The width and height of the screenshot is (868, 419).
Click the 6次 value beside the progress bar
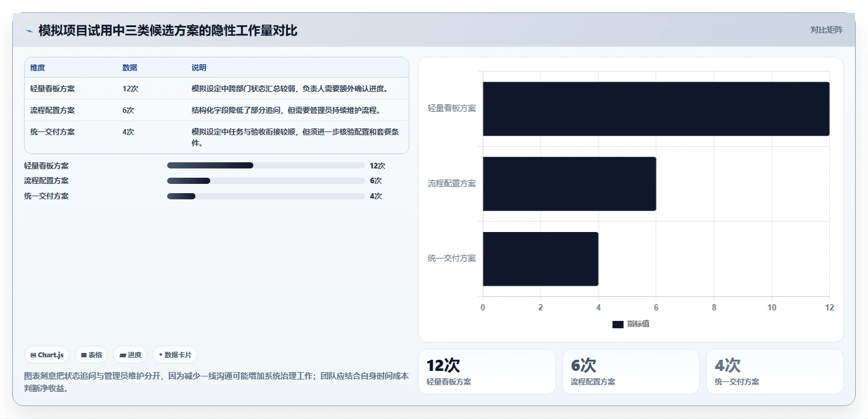click(x=375, y=181)
